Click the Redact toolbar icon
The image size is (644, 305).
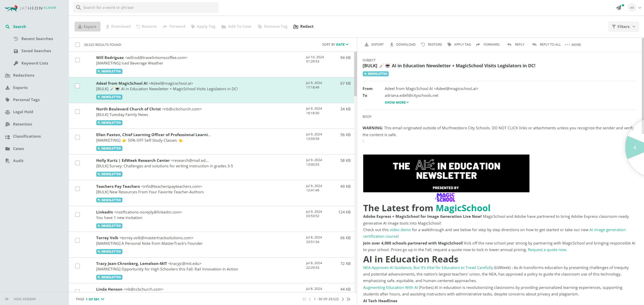296,26
